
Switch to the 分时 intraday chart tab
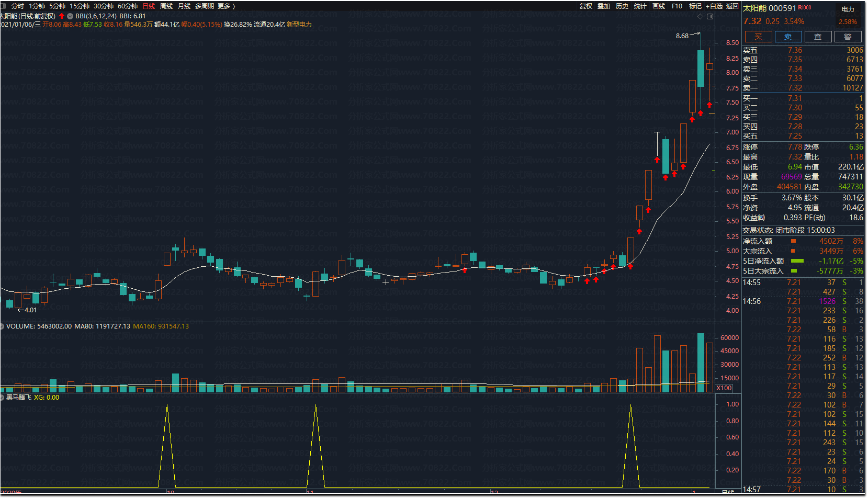click(18, 6)
